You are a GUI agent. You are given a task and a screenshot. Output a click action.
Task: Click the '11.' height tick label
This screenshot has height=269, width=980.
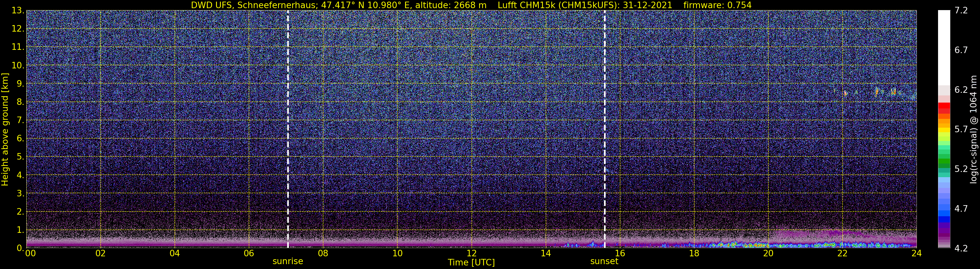click(x=18, y=47)
